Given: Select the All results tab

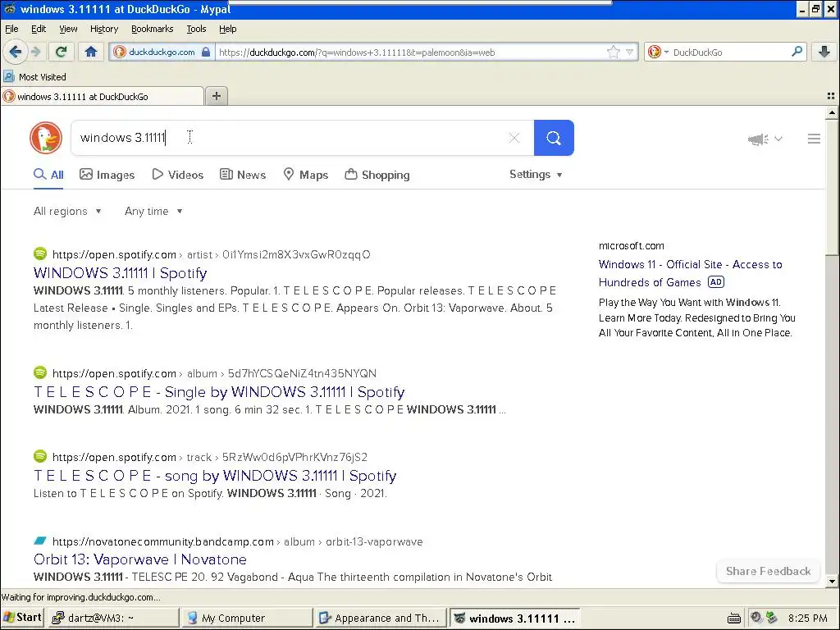Looking at the screenshot, I should [48, 175].
